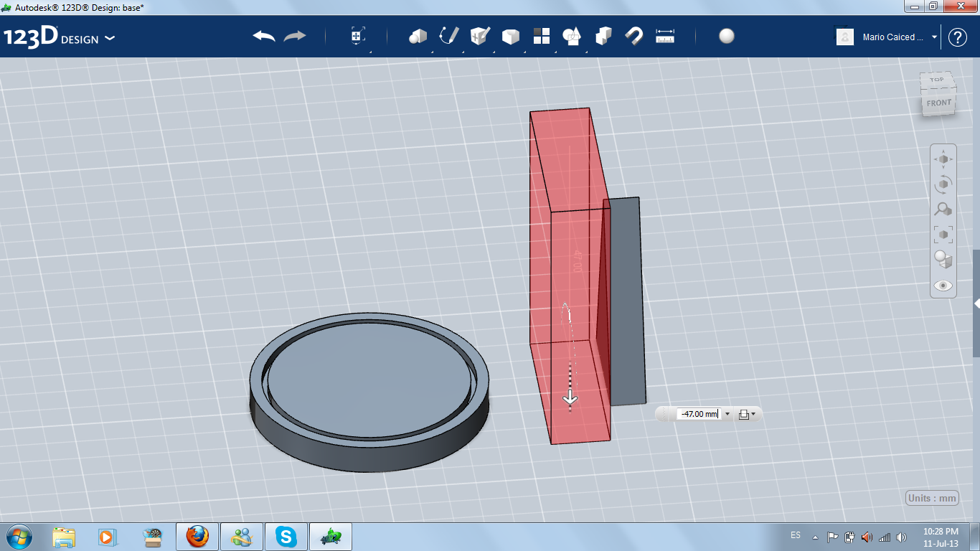This screenshot has height=551, width=980.
Task: Open the Sketch tool menu
Action: point(448,36)
